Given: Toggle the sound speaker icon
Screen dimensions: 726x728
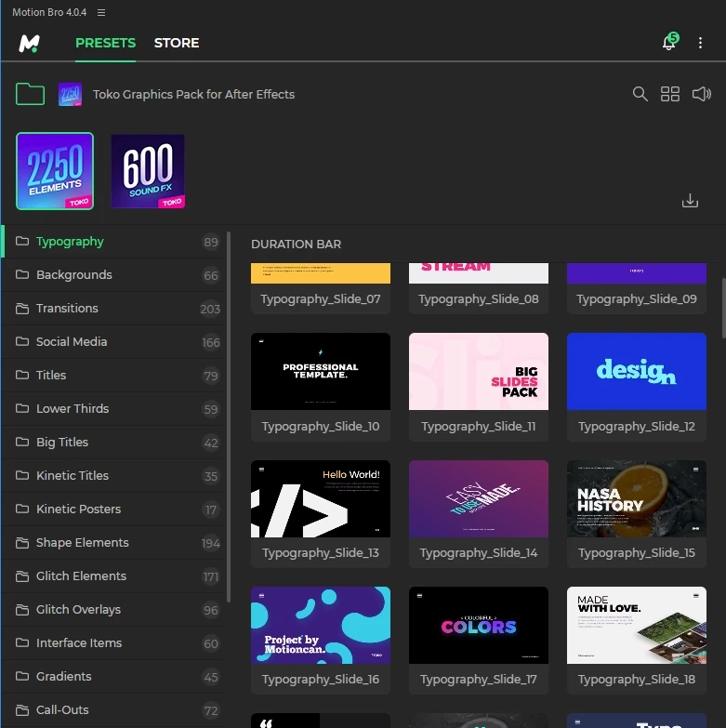Looking at the screenshot, I should (x=702, y=94).
